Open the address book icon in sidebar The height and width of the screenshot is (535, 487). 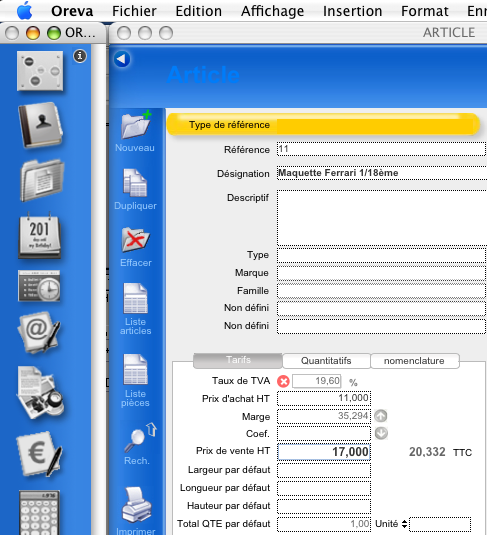coord(41,125)
